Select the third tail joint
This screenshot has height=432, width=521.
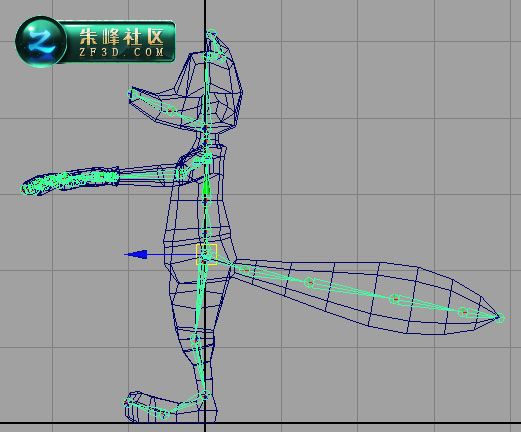(395, 299)
